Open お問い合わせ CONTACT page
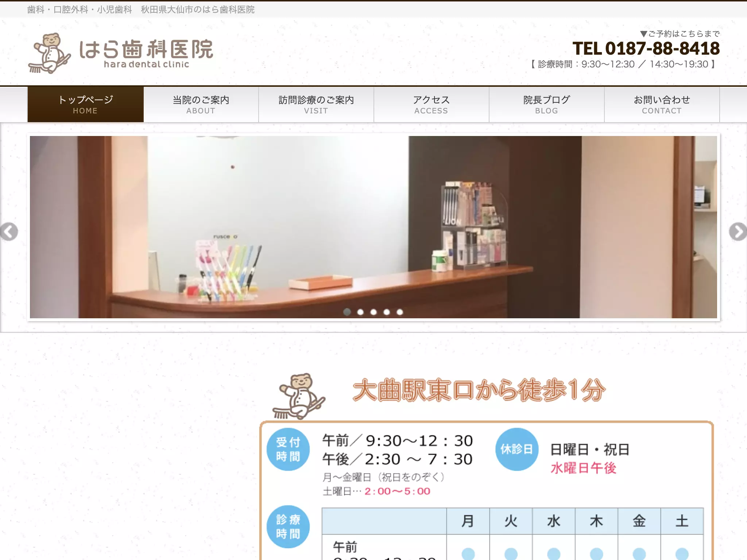The width and height of the screenshot is (747, 560). 662,105
